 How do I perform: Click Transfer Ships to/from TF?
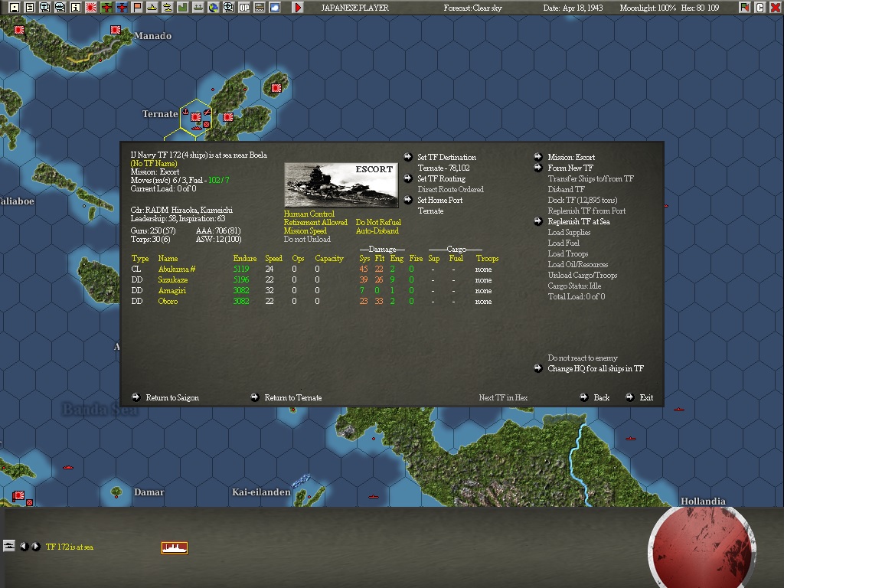point(590,178)
